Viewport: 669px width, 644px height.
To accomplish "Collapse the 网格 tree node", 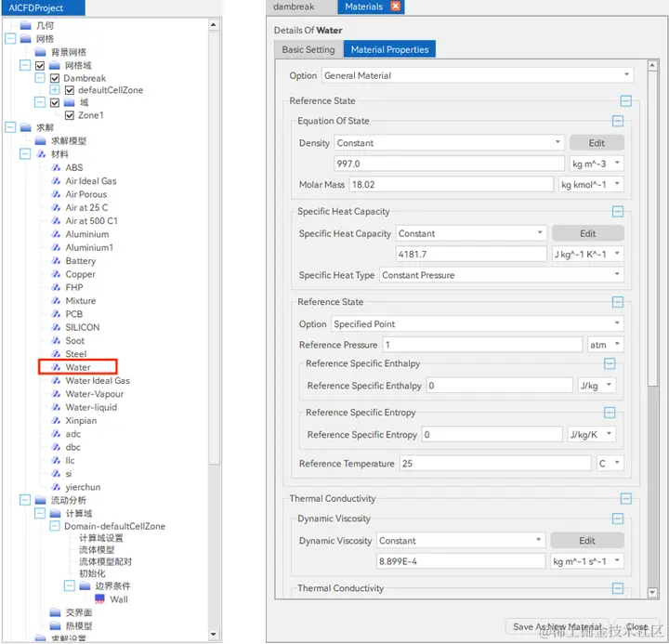I will [x=10, y=38].
